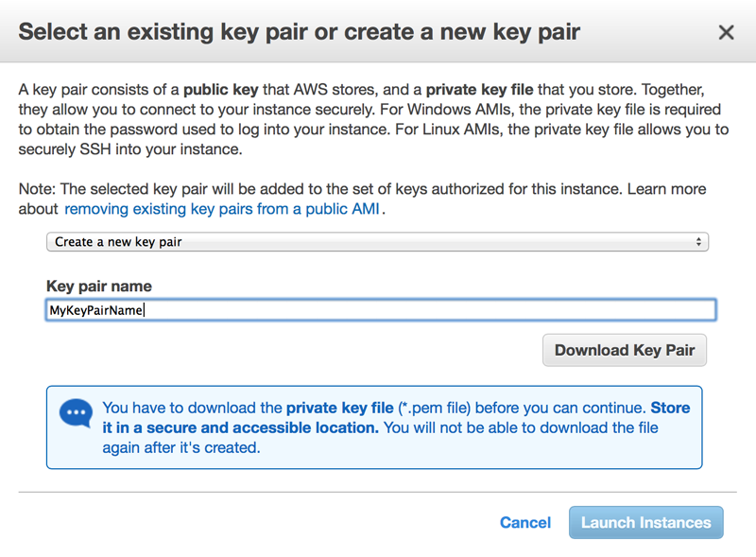The image size is (756, 557).
Task: Click "again after it's created" notice text
Action: coord(180,447)
